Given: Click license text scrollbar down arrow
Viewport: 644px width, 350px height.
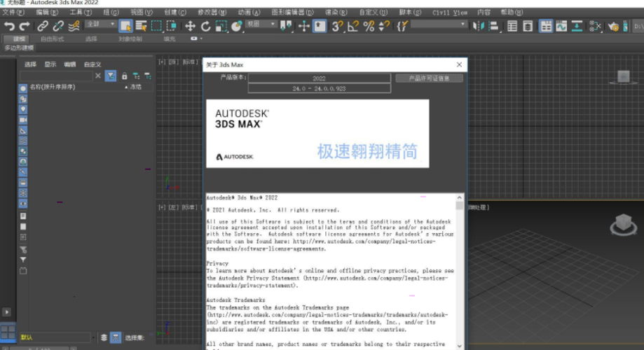Looking at the screenshot, I should pyautogui.click(x=459, y=346).
